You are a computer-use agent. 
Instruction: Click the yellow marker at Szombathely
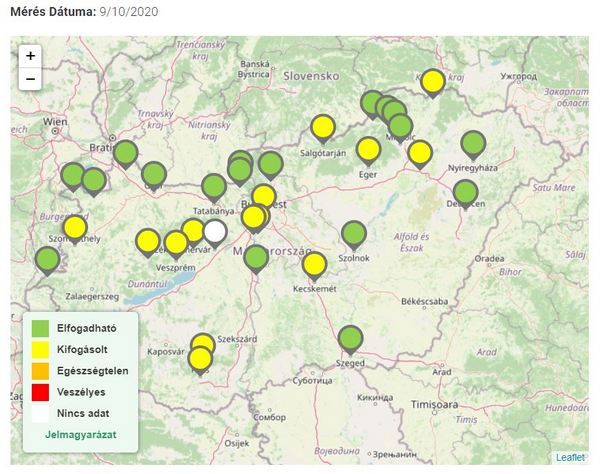[74, 227]
